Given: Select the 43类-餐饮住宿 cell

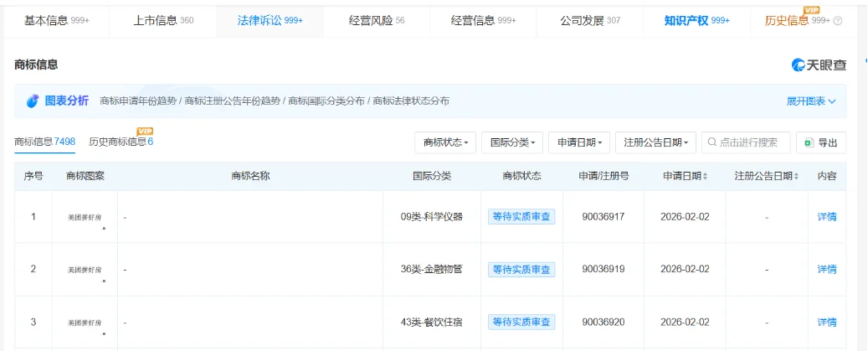Looking at the screenshot, I should click(432, 323).
